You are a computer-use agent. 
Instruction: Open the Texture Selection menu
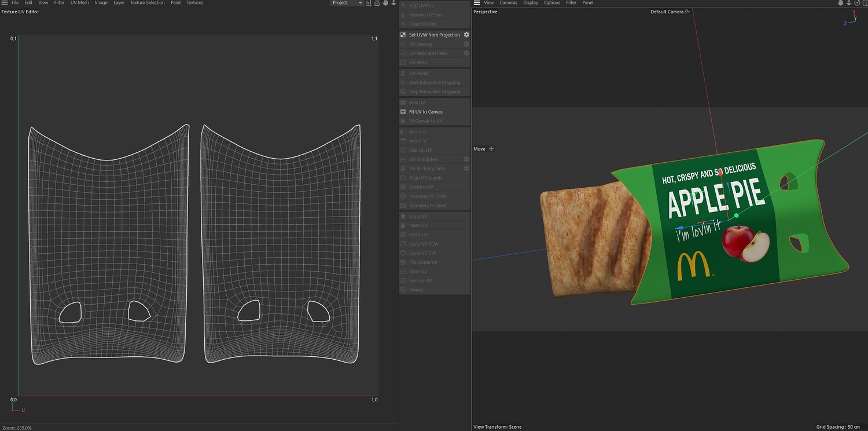tap(147, 3)
